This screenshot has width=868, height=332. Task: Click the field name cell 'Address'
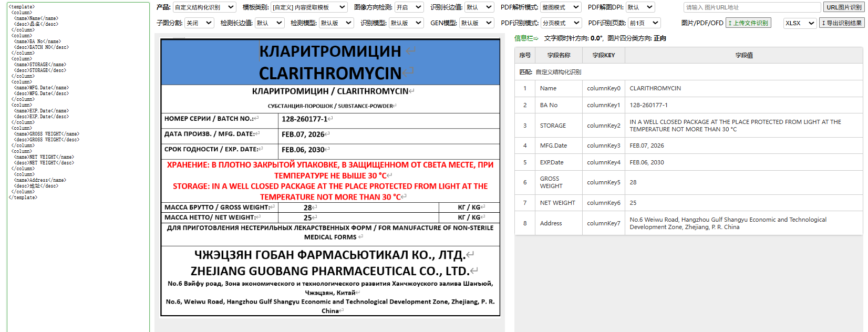559,223
